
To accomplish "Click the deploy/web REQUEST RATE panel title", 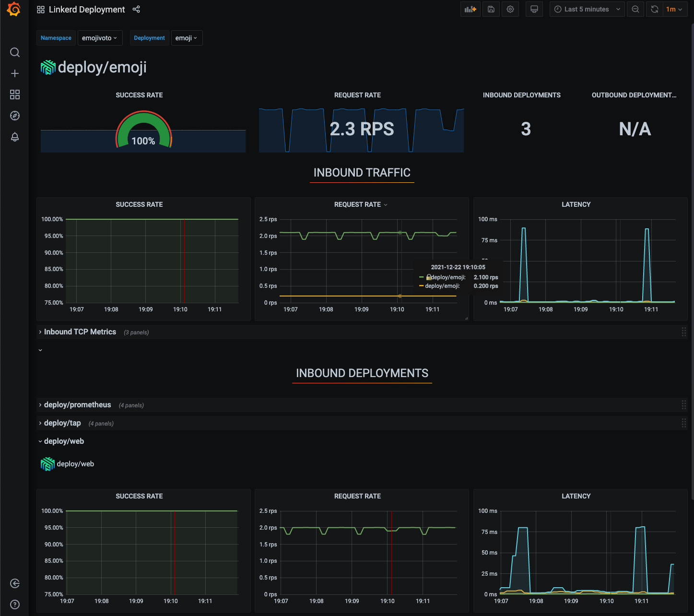I will click(357, 496).
